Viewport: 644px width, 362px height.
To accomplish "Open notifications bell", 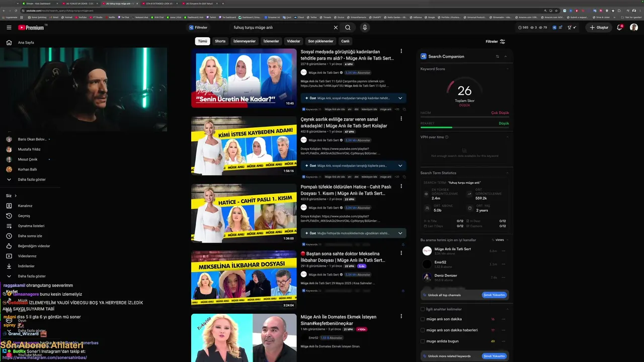I will tap(620, 28).
